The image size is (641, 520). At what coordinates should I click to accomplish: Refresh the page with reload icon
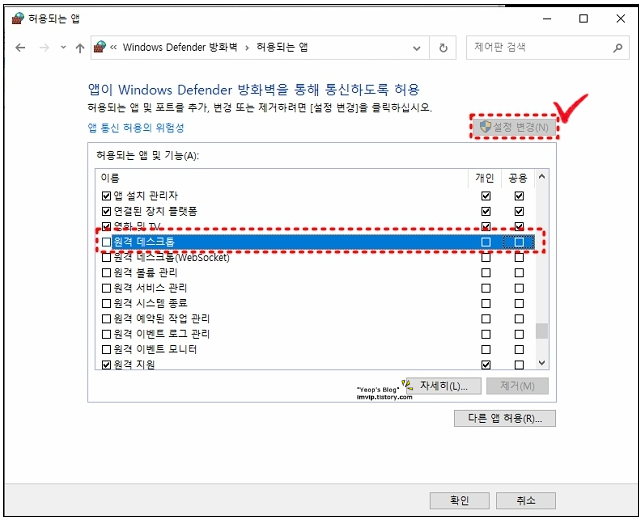click(443, 48)
